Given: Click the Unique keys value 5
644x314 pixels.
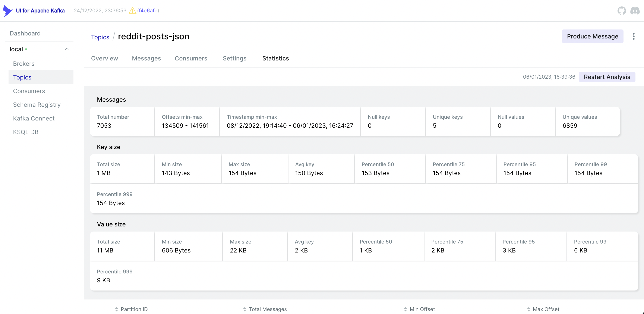Looking at the screenshot, I should (435, 126).
